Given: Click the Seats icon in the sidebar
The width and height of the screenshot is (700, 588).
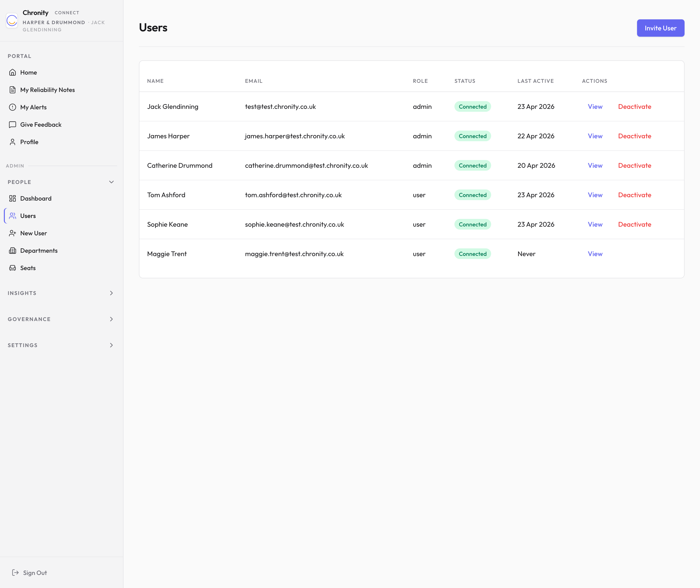Looking at the screenshot, I should click(x=13, y=268).
